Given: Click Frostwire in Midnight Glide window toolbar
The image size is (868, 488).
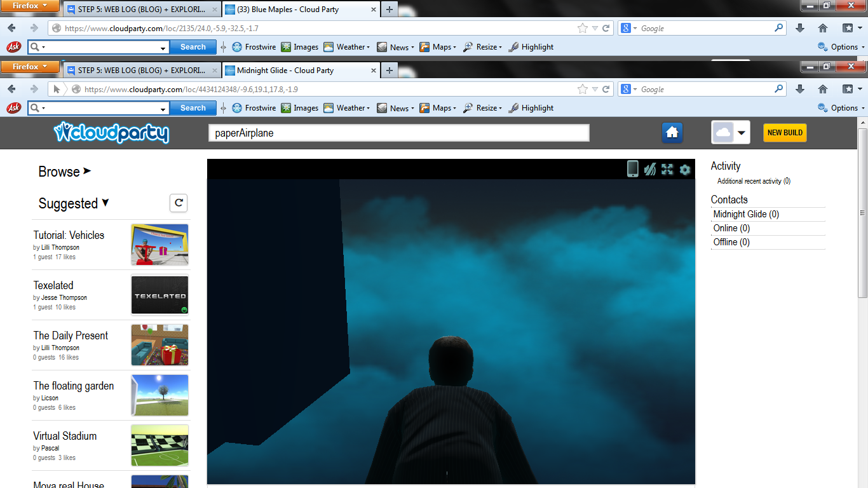Looking at the screenshot, I should (254, 108).
